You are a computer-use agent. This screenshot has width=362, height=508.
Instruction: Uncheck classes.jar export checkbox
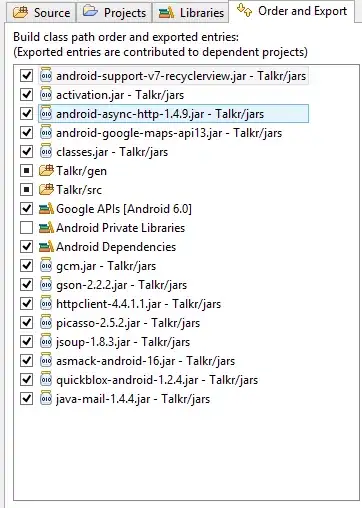point(26,152)
